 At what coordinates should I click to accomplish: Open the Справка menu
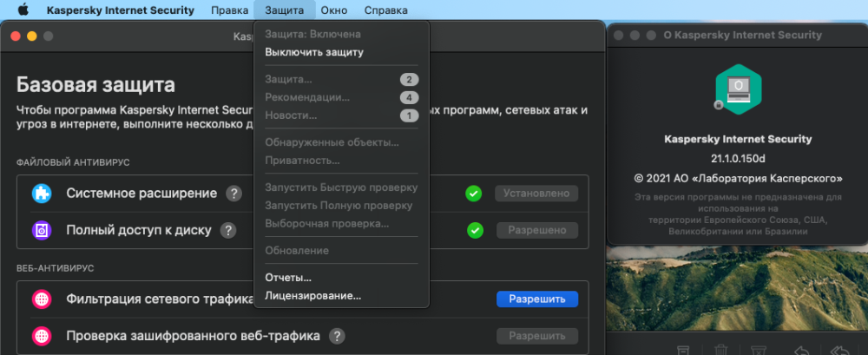click(386, 10)
